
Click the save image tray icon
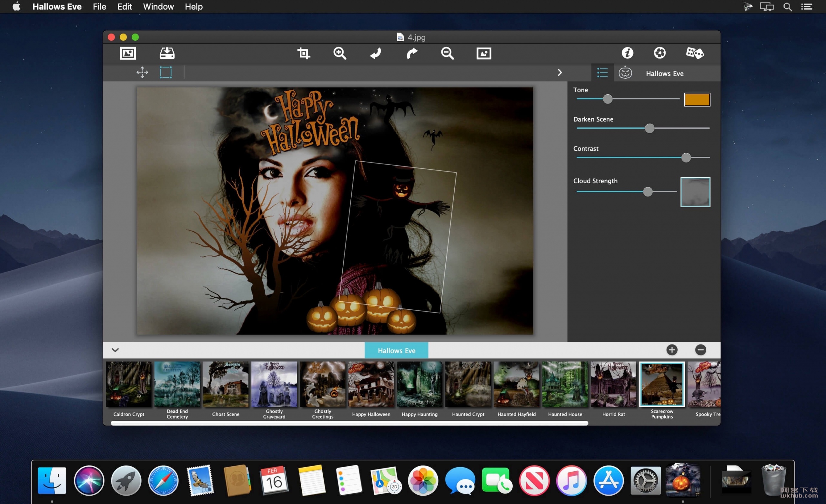tap(167, 53)
